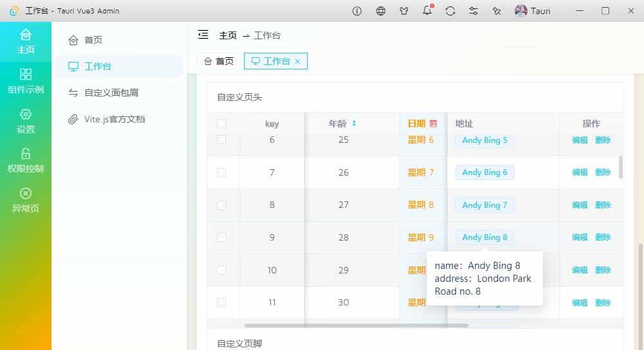Click 编辑 in the key 10 row
Viewport: 644px width, 350px height.
coord(580,270)
